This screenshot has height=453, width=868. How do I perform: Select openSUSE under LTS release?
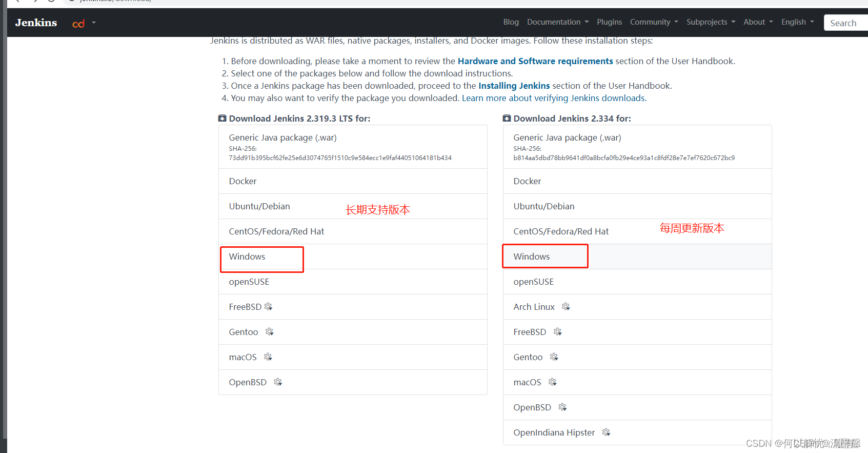[x=353, y=282]
